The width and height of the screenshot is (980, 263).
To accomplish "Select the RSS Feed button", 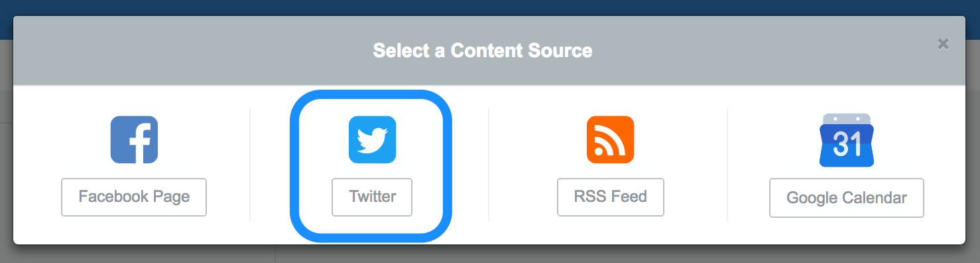I will point(611,197).
